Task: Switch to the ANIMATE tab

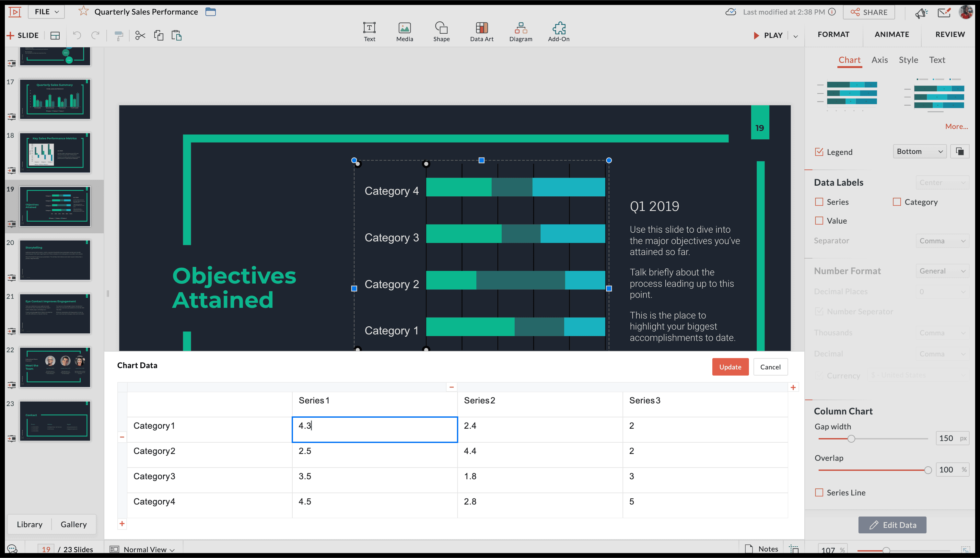Action: tap(892, 34)
